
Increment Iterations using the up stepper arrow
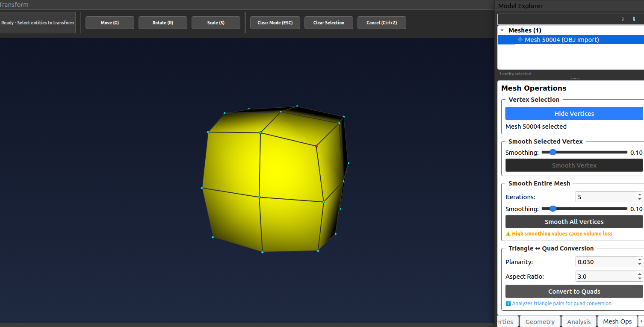(x=640, y=194)
